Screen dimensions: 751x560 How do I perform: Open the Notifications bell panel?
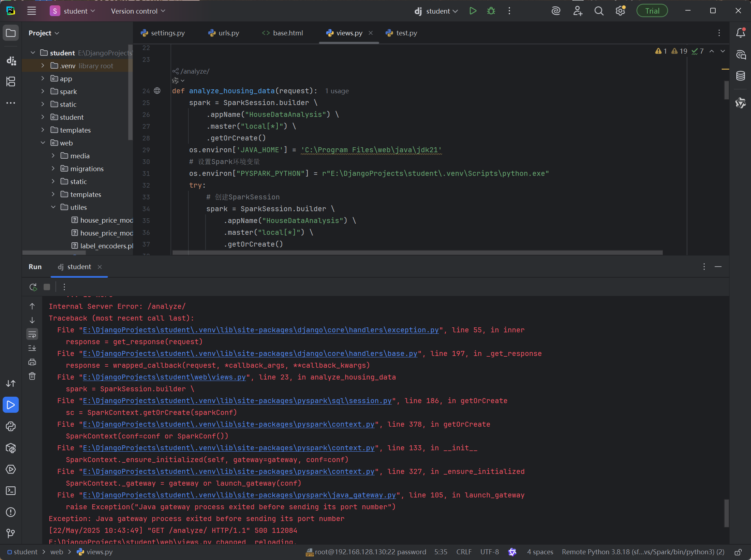(x=741, y=33)
